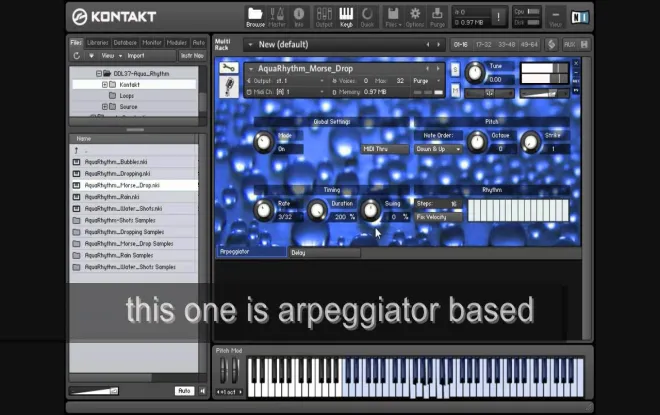
Task: Click the eject arrow in Files browser
Action: tap(91, 56)
